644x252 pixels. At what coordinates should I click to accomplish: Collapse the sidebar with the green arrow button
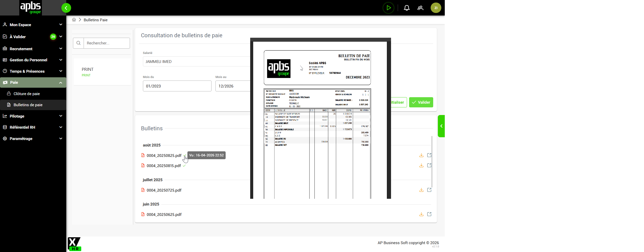coord(66,8)
